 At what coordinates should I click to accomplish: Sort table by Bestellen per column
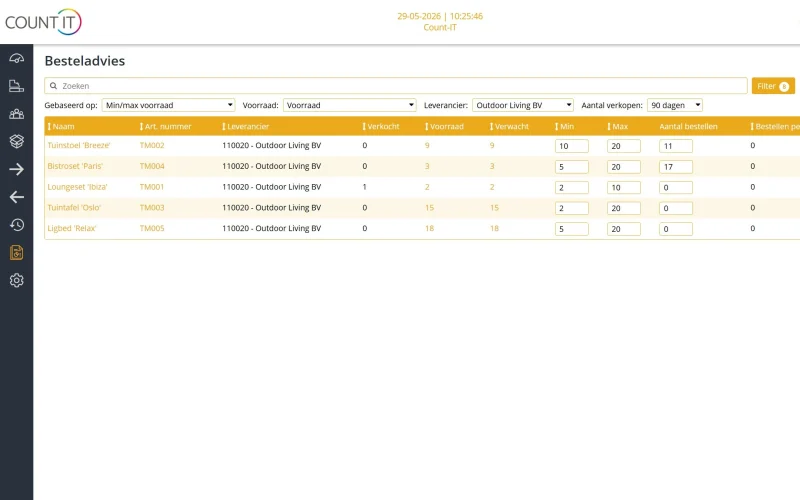point(775,127)
